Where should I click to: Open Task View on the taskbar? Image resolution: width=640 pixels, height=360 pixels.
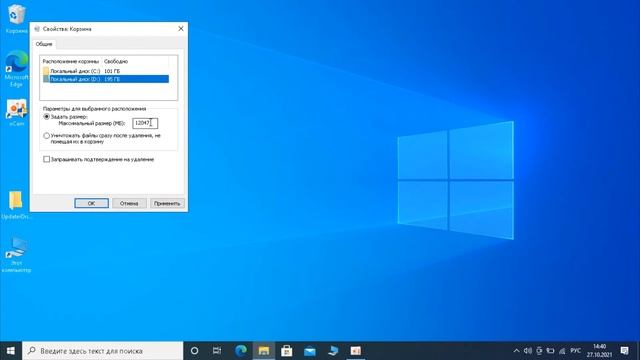click(217, 351)
